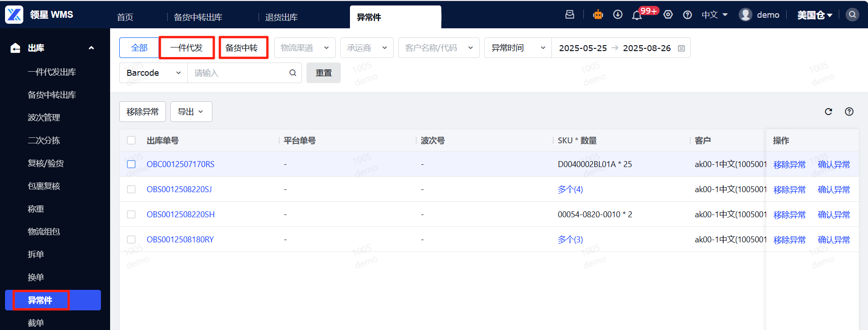Open order link OBS0012508220SJ
This screenshot has width=868, height=330.
coord(179,189)
